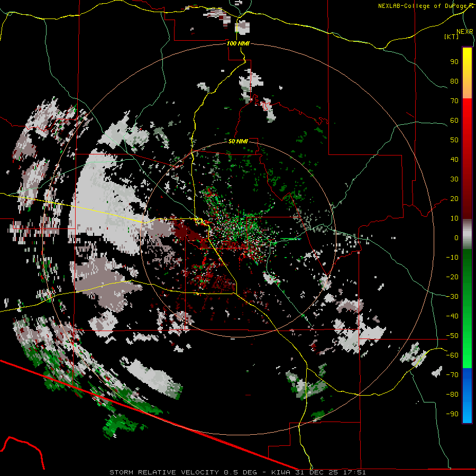Click the 60 value on velocity scale
Image resolution: width=476 pixels, height=476 pixels.
454,120
